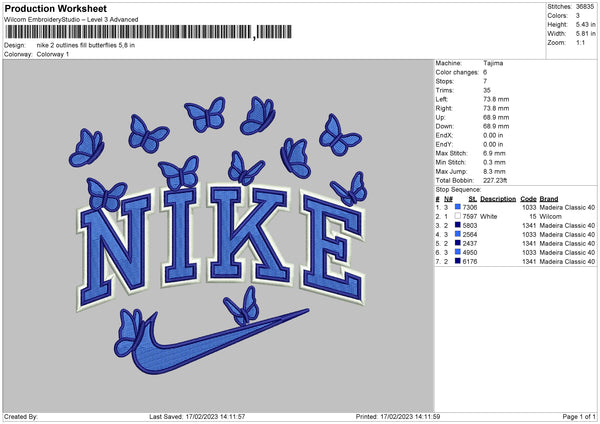Select stitch count 5803 in row 3
The image size is (600, 424).
[470, 225]
